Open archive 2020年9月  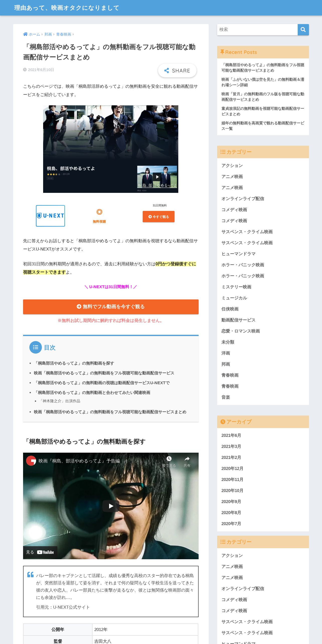tap(231, 502)
